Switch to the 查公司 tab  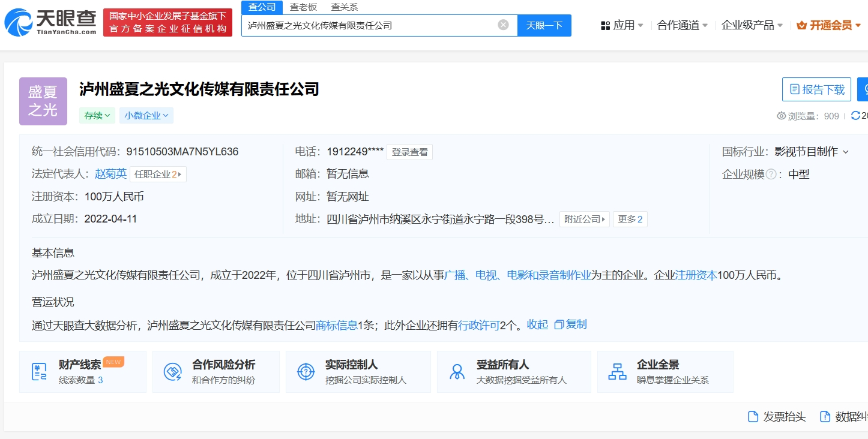[262, 7]
